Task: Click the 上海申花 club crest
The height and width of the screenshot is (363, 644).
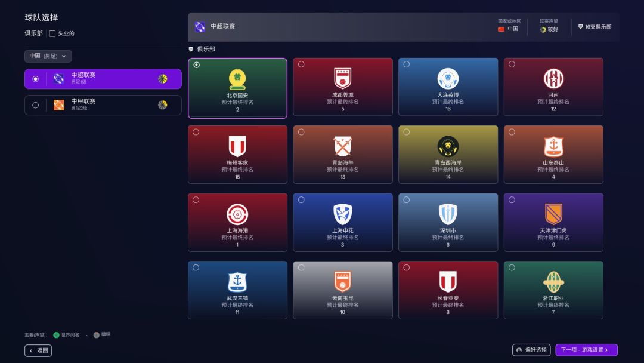Action: pyautogui.click(x=342, y=214)
